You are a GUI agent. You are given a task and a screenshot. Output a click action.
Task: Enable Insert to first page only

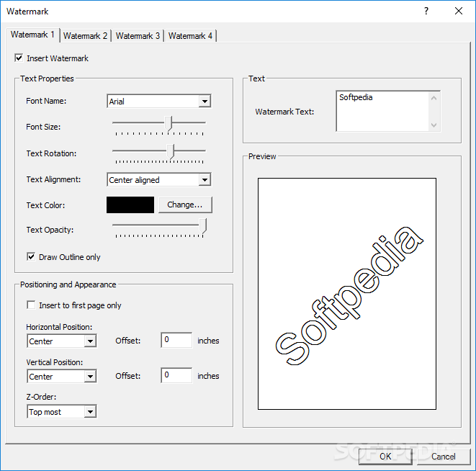point(31,305)
